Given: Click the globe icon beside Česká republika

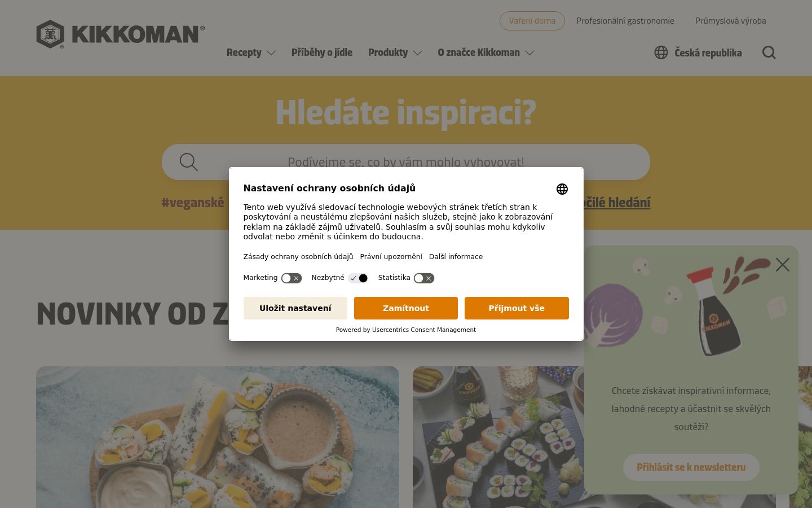Looking at the screenshot, I should [x=661, y=52].
